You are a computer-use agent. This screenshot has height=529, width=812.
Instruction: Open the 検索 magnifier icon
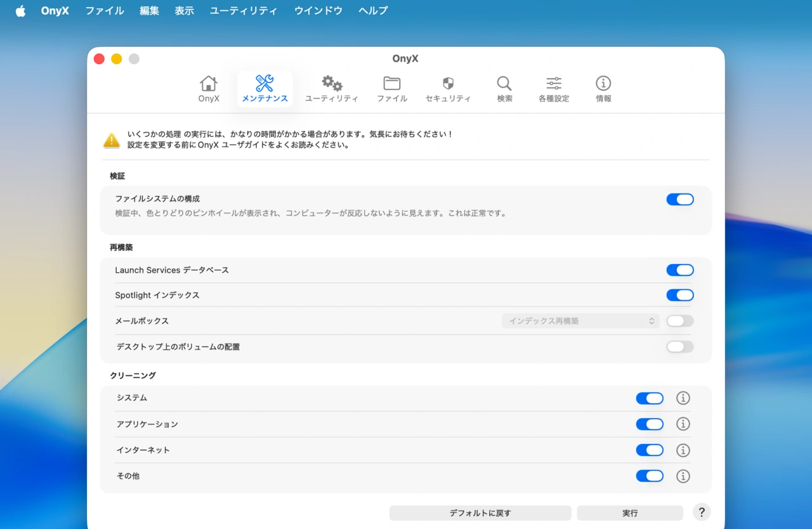(504, 88)
